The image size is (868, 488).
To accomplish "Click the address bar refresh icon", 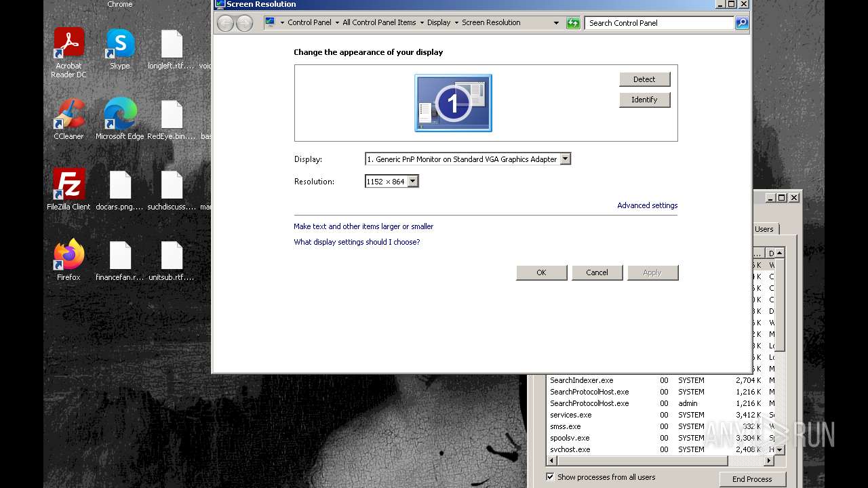I will 573,23.
